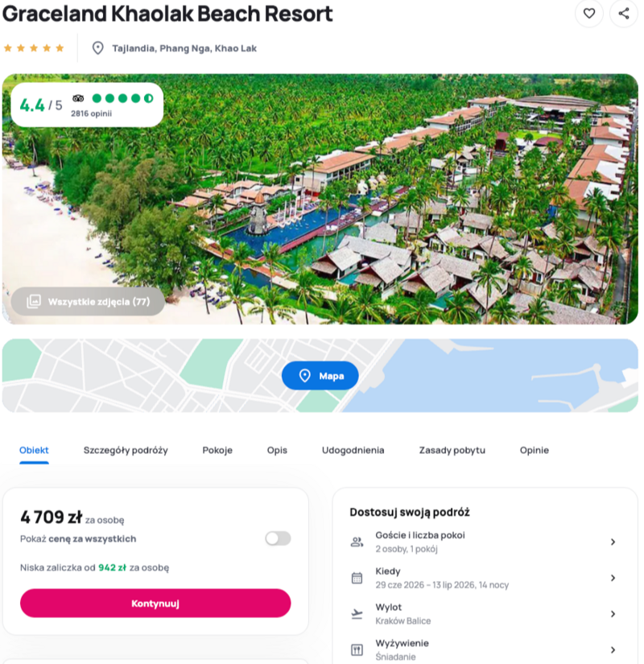Add resort to favorites with heart icon
The image size is (644, 664).
tap(589, 14)
